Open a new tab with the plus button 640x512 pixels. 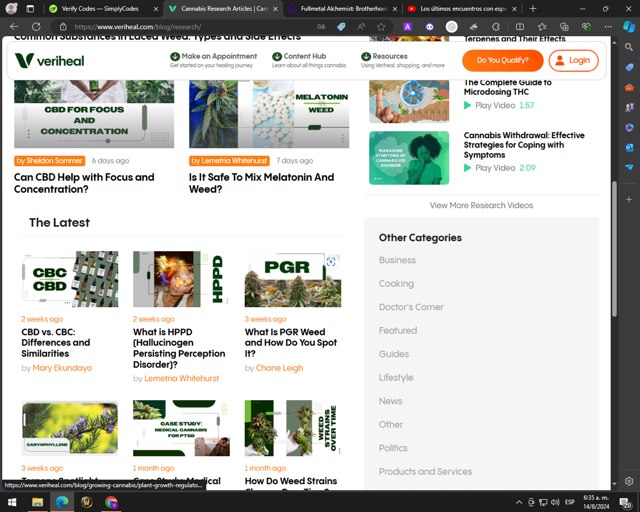[x=533, y=8]
